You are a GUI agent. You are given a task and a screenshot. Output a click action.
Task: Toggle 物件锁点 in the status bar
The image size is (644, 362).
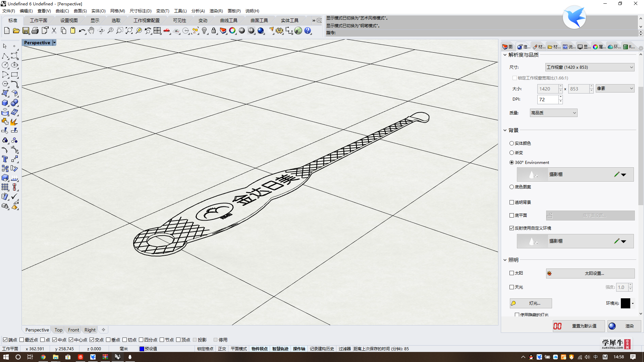pyautogui.click(x=260, y=349)
